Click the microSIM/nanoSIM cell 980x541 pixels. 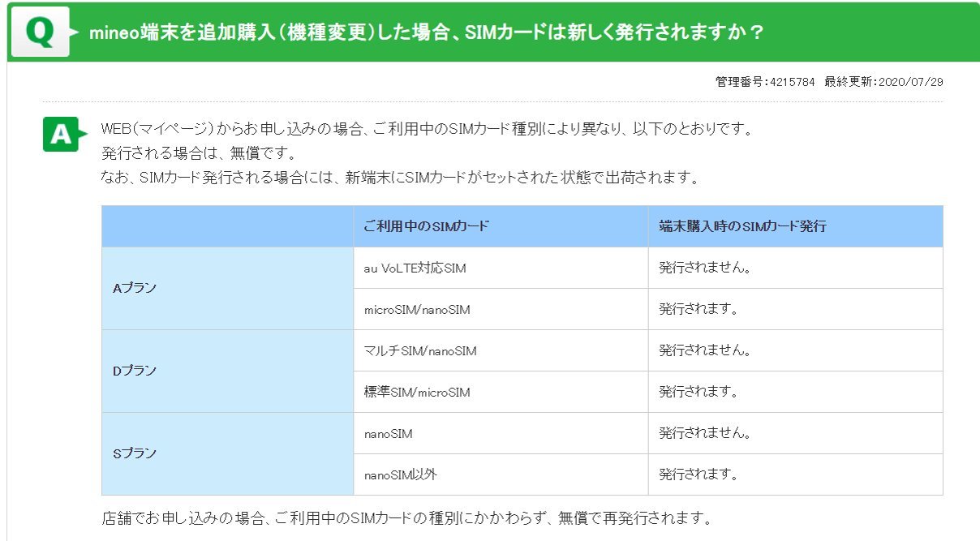[501, 309]
